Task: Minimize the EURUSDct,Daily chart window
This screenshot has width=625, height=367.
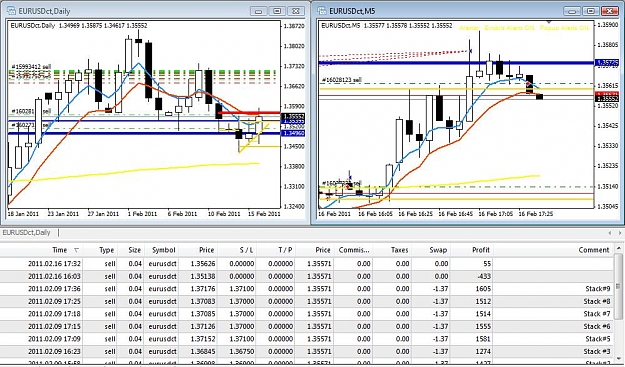Action: [x=259, y=11]
